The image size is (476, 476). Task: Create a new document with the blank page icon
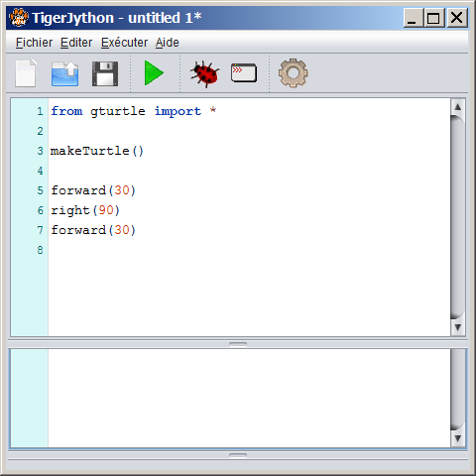click(26, 73)
